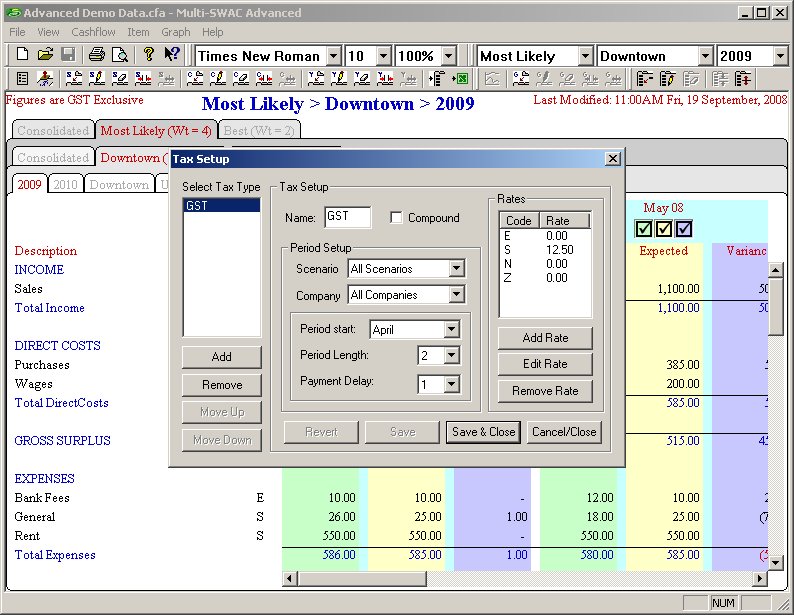Open the Times New Roman font dropdown
Screen dimensions: 794x615
332,56
